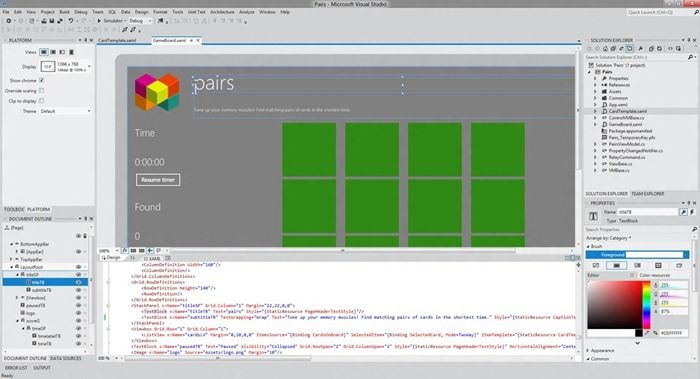Expand the TopAppBar node in Document Outline
Viewport: 700px width, 379px height.
coord(12,259)
